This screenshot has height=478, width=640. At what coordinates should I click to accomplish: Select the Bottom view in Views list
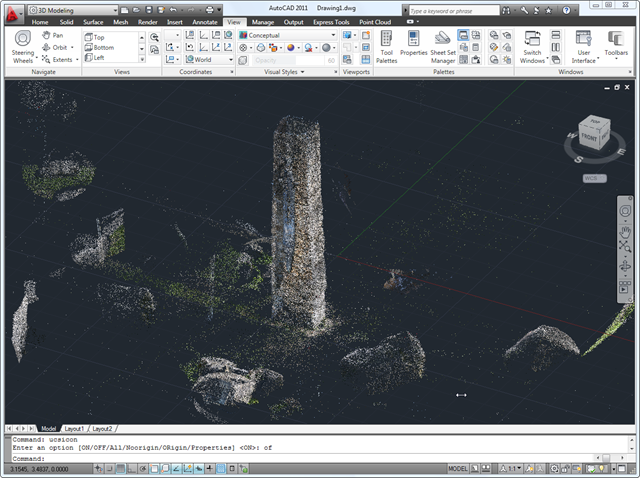[x=104, y=47]
